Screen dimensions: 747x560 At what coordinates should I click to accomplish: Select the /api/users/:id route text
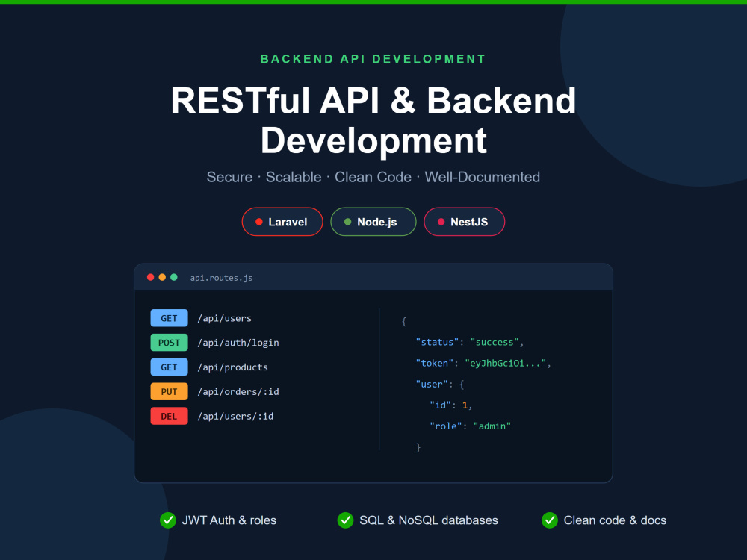tap(235, 417)
